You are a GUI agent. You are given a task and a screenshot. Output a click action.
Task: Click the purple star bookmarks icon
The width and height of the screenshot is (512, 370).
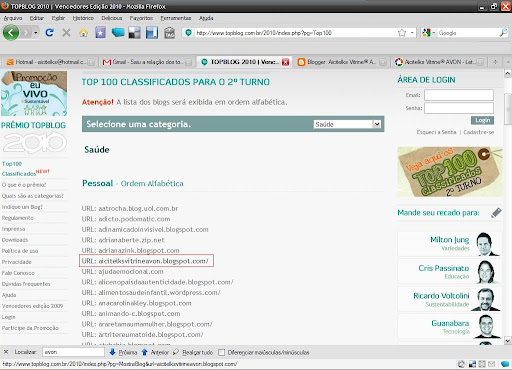pos(100,33)
